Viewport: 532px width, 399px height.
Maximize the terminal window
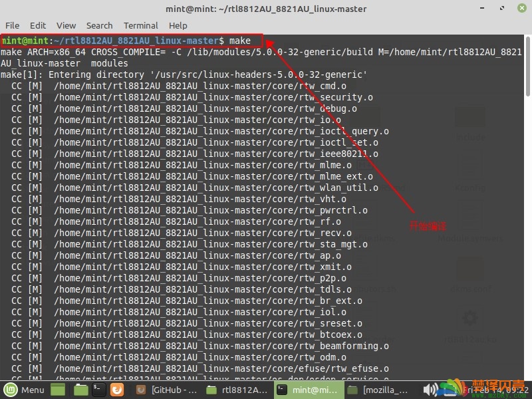pos(502,8)
